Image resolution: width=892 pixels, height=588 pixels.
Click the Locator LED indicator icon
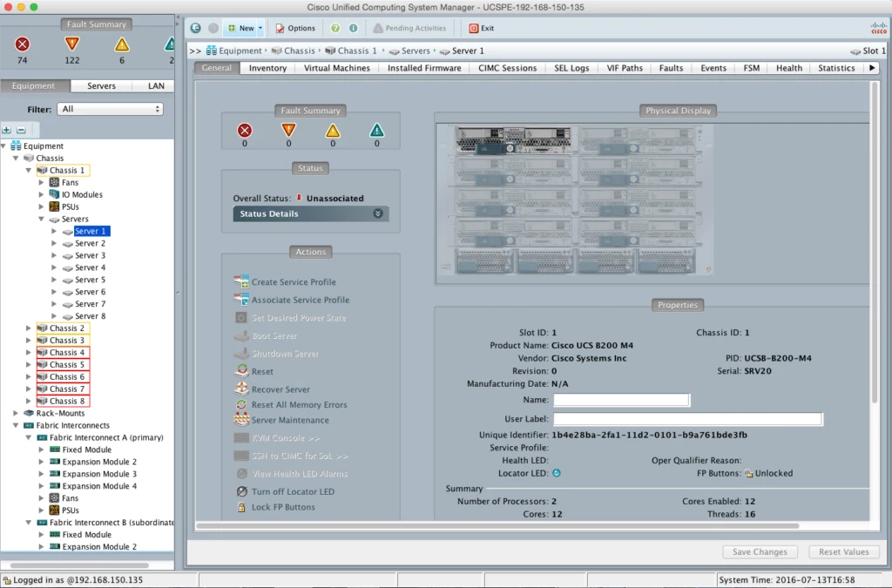[x=557, y=472]
